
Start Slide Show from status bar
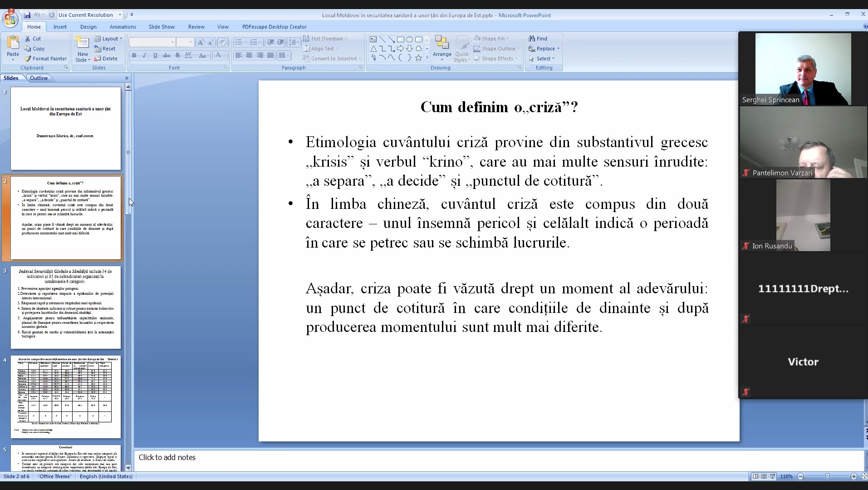(x=772, y=476)
